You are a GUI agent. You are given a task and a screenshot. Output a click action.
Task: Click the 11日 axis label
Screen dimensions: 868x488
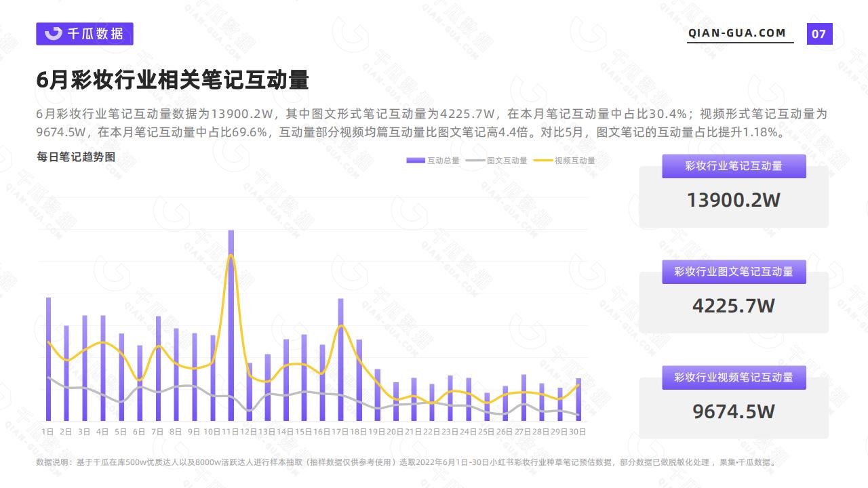[231, 431]
